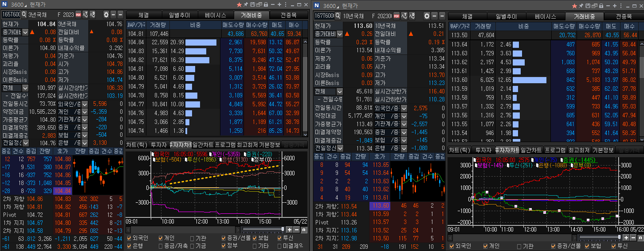Click the lock icon in left window title bar

click(265, 5)
